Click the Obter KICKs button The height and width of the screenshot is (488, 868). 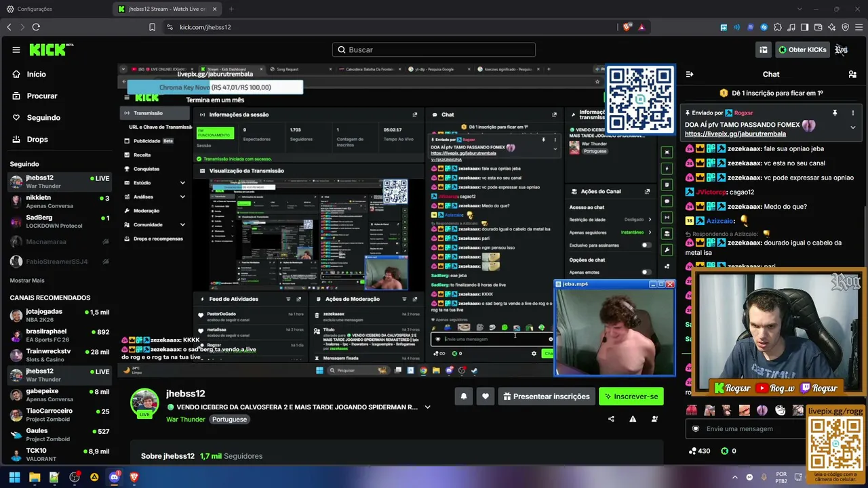pyautogui.click(x=802, y=49)
